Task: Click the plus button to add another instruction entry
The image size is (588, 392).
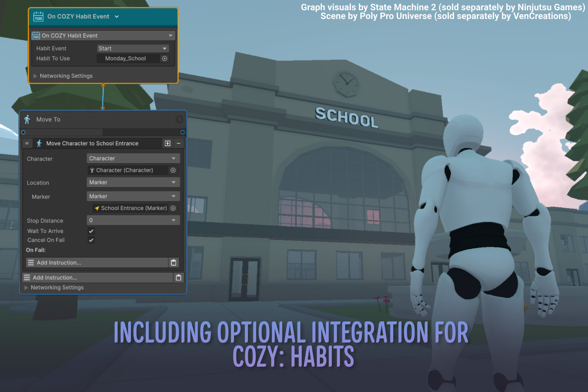Action: click(x=167, y=143)
